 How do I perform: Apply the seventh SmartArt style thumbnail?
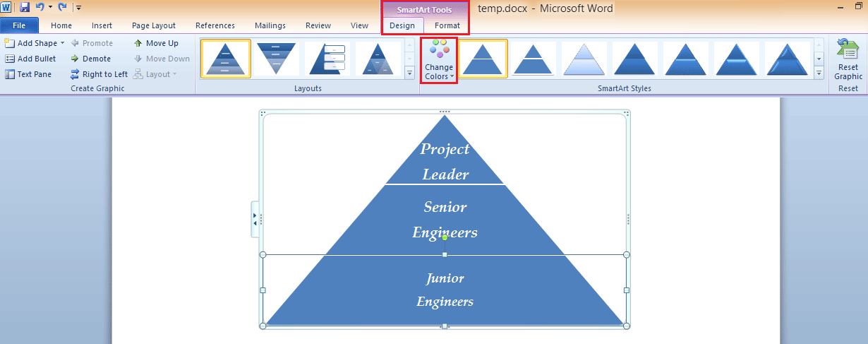(787, 58)
